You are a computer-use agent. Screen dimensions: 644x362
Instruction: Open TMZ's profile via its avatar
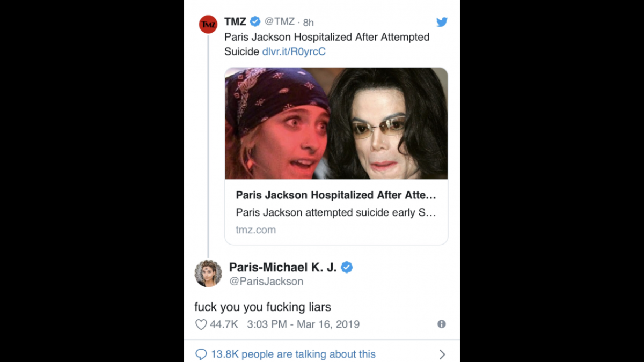[x=208, y=24]
